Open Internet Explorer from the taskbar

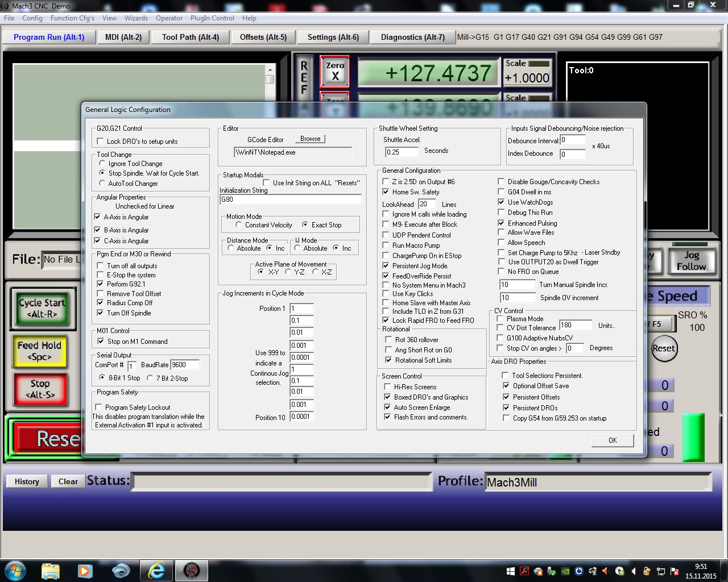156,570
